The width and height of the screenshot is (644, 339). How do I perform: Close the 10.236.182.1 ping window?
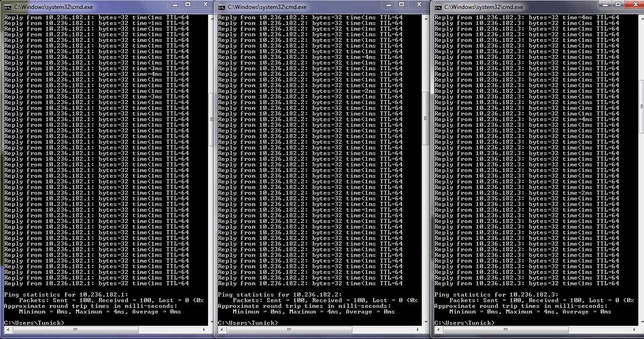[205, 4]
